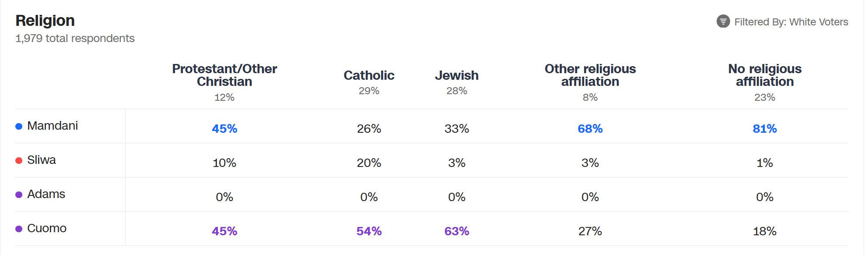The height and width of the screenshot is (255, 868).
Task: Click Cuomo's 63% Jewish voter value
Action: tap(456, 231)
